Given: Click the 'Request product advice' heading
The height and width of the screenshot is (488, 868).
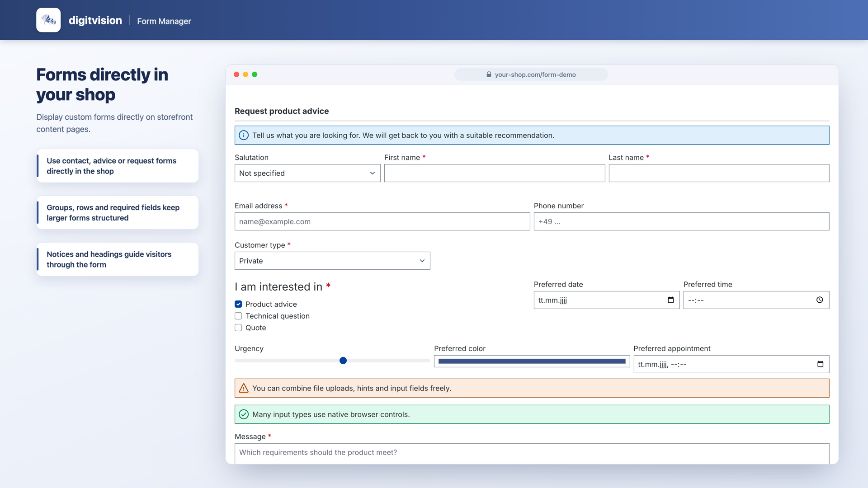Looking at the screenshot, I should point(282,111).
